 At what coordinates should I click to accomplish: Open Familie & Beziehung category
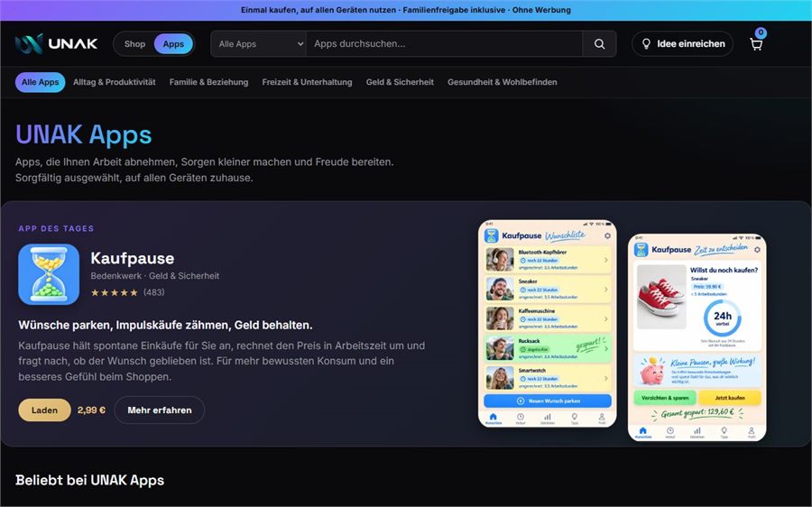[208, 82]
